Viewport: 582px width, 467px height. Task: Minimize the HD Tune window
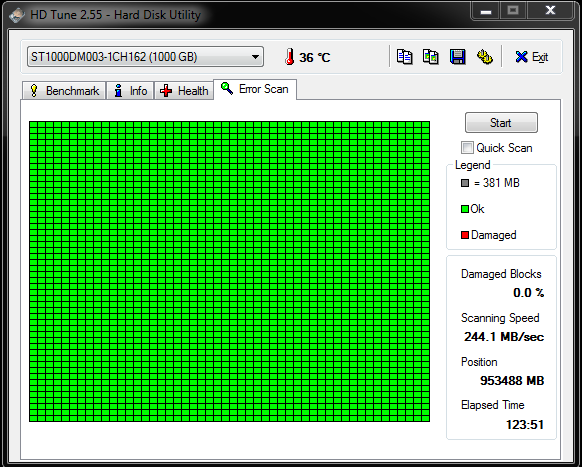(485, 12)
